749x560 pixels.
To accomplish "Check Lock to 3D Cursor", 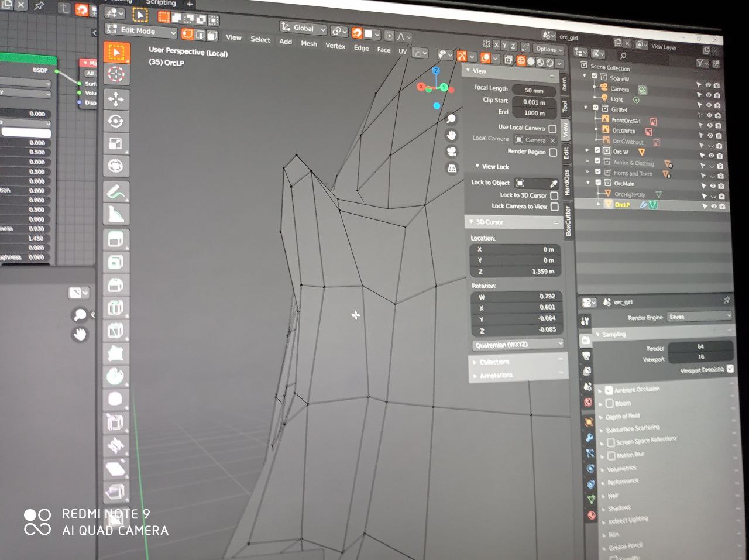I will [x=554, y=195].
